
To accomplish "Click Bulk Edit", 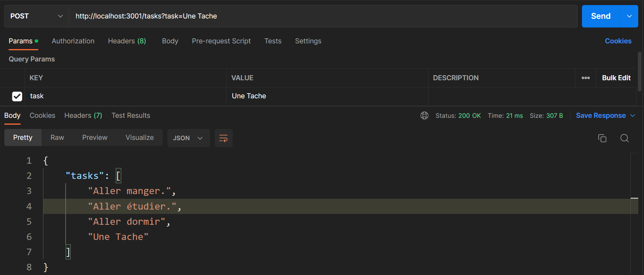I will point(616,78).
